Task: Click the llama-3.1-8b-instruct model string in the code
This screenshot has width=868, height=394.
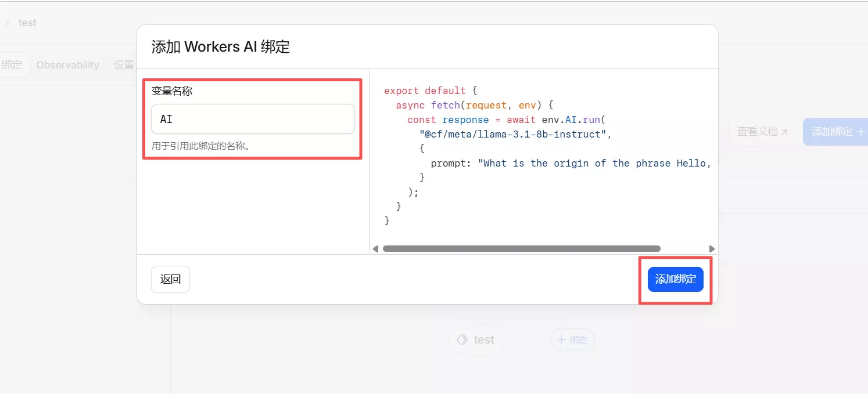Action: (x=515, y=134)
